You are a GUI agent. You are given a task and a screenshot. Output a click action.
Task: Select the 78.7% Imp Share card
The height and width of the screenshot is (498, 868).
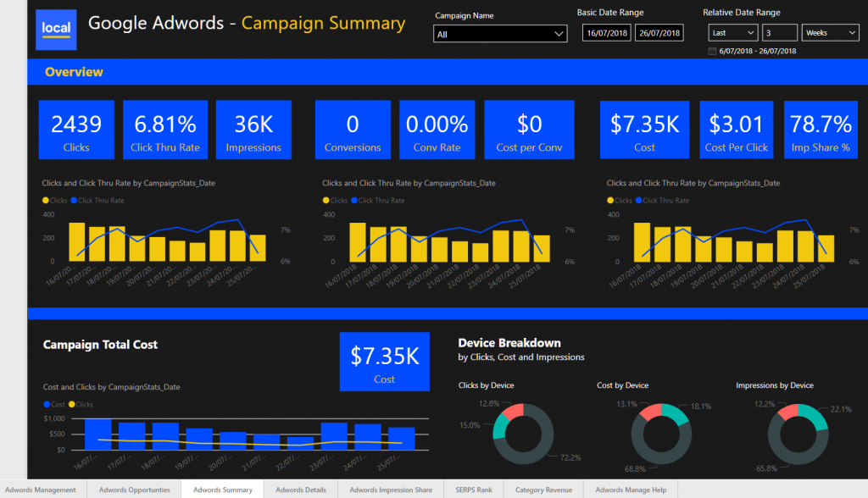(821, 130)
